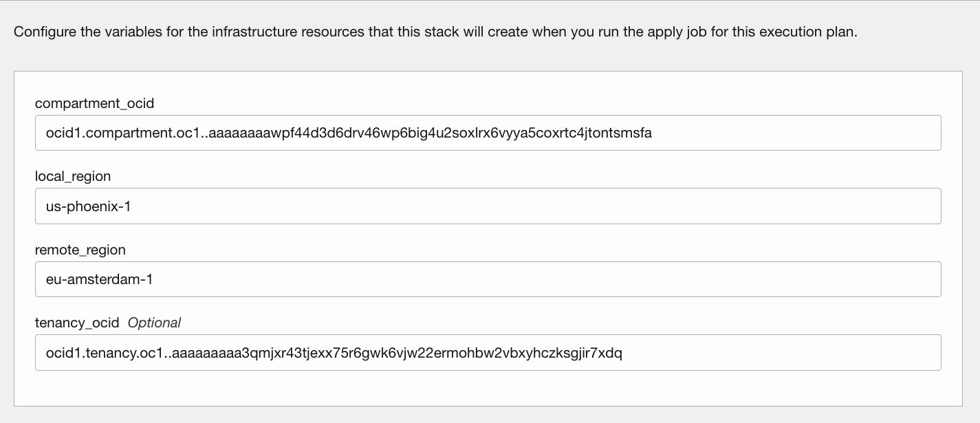
Task: Click the remote_region label text
Action: (x=80, y=250)
